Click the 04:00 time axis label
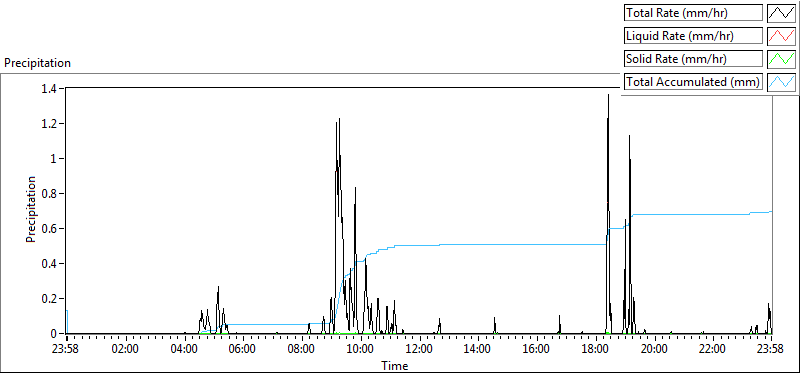This screenshot has width=800, height=373. (x=184, y=350)
